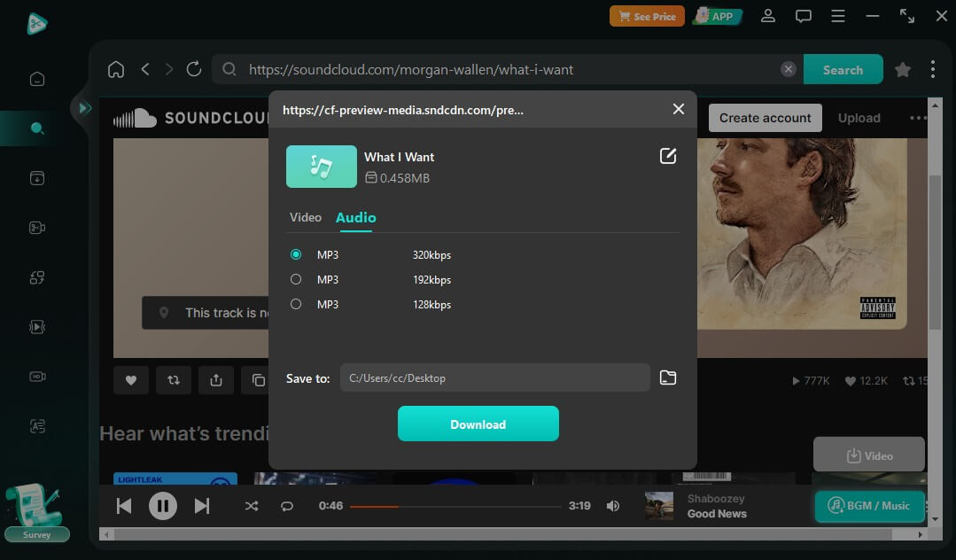Click the Upload link on SoundCloud
This screenshot has height=560, width=956.
click(859, 118)
